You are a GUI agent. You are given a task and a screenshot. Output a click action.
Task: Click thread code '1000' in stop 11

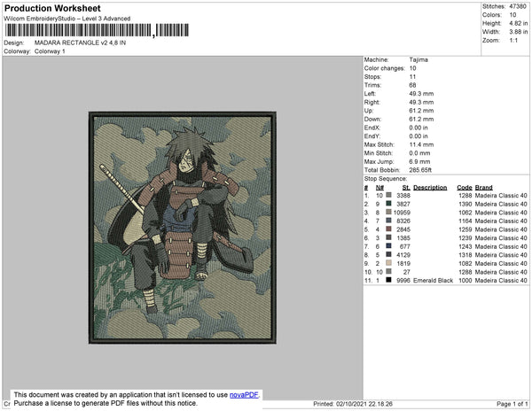pos(465,281)
